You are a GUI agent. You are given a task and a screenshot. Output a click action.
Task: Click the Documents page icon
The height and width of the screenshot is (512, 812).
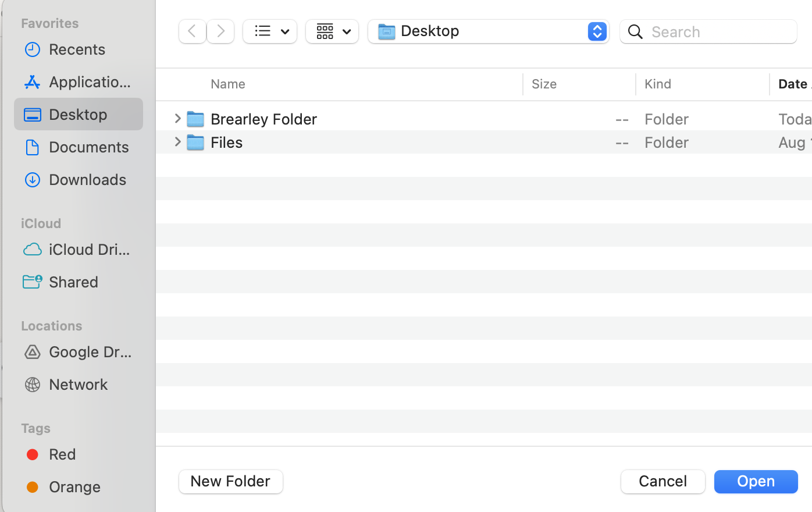point(33,147)
